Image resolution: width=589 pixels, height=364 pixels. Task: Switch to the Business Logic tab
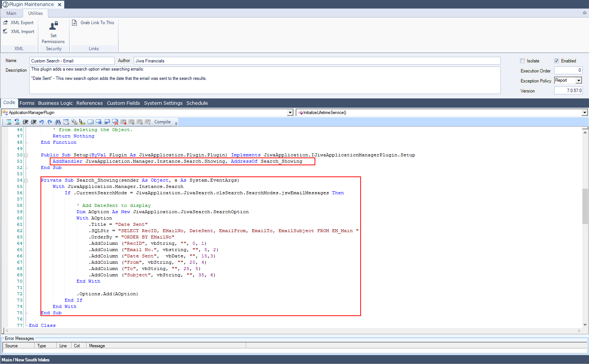click(x=55, y=103)
